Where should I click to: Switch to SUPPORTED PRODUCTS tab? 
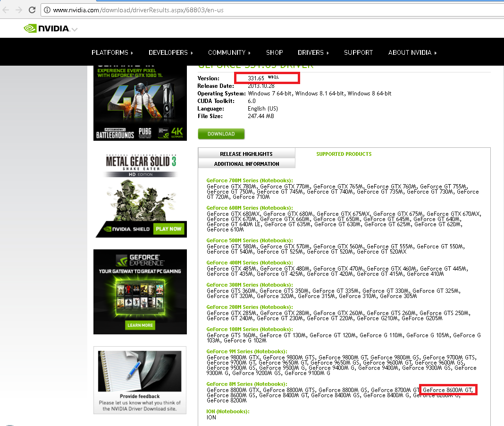(344, 154)
